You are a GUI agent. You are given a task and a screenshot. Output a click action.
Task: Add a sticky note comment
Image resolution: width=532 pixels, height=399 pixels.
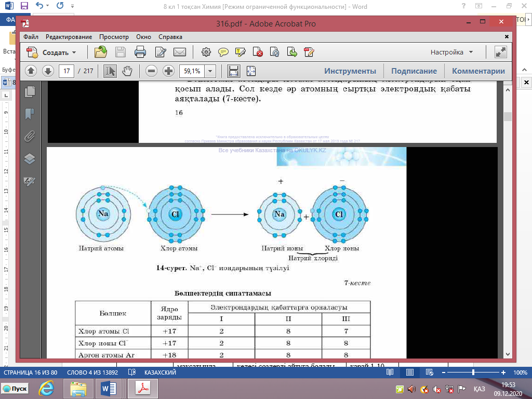coord(223,52)
